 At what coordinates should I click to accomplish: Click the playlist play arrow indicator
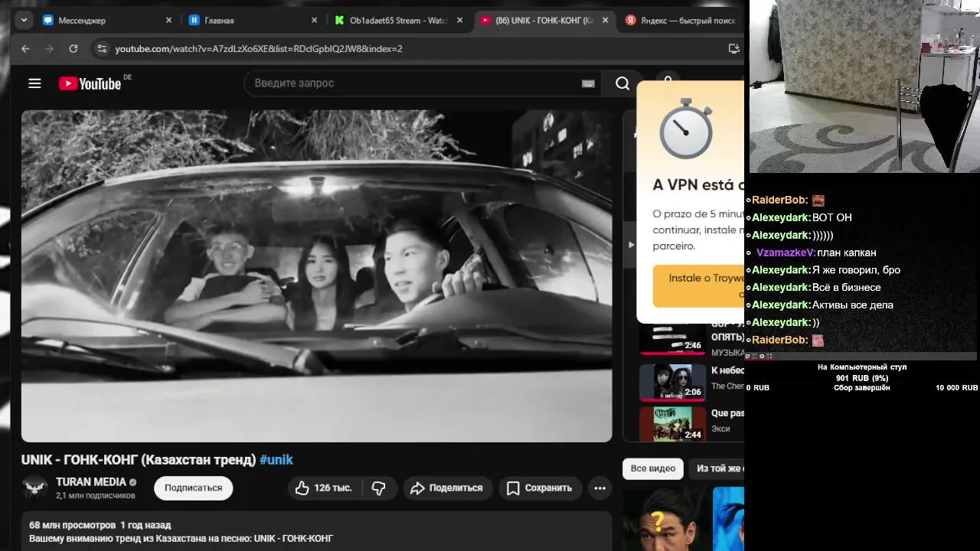pyautogui.click(x=631, y=245)
